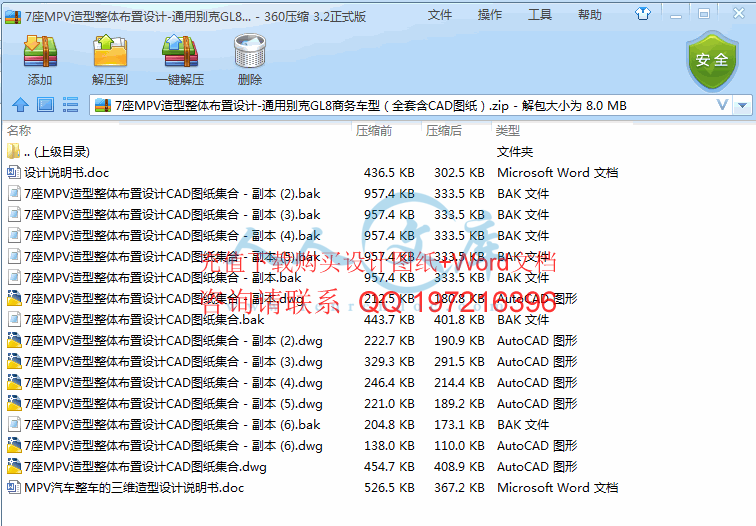Screen dimensions: 756x526
Task: Open the 工具 menu
Action: point(540,15)
